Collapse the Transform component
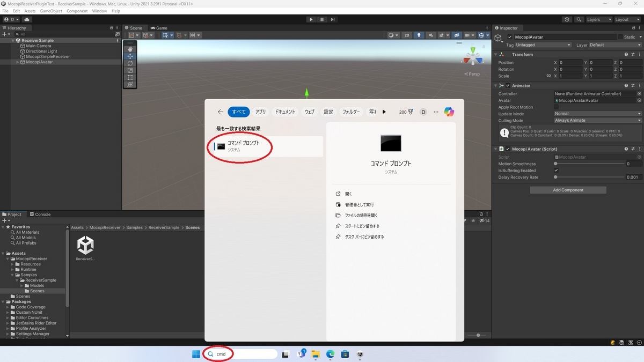 [495, 54]
